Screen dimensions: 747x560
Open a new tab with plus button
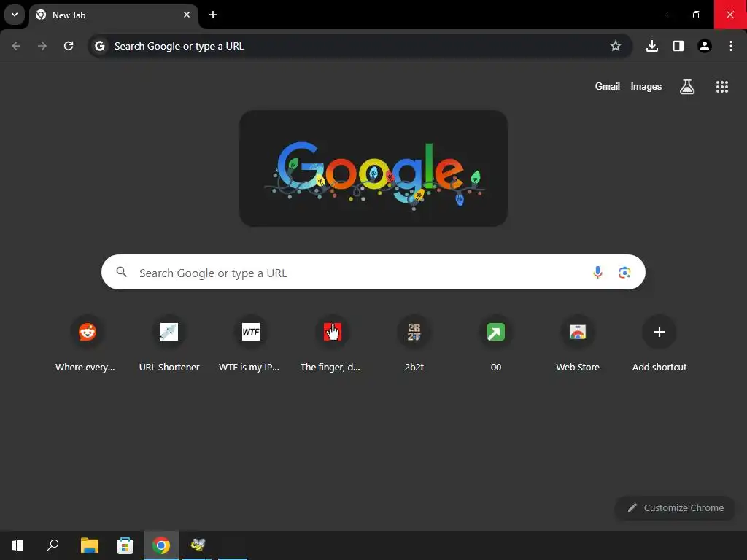click(213, 15)
